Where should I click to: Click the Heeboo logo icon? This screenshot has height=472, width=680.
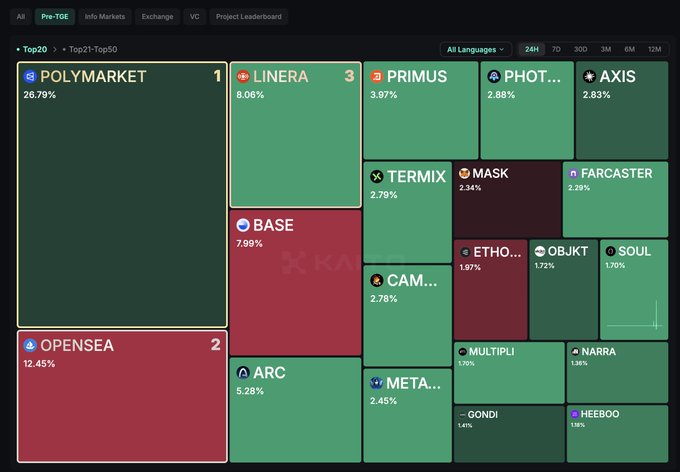point(575,414)
